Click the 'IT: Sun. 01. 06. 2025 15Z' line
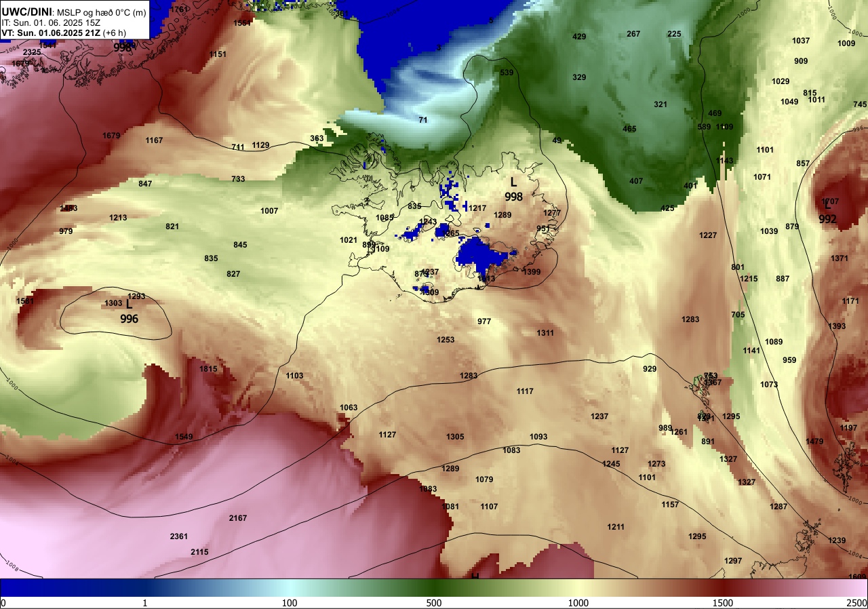Viewport: 868px width, 609px height. coord(51,22)
